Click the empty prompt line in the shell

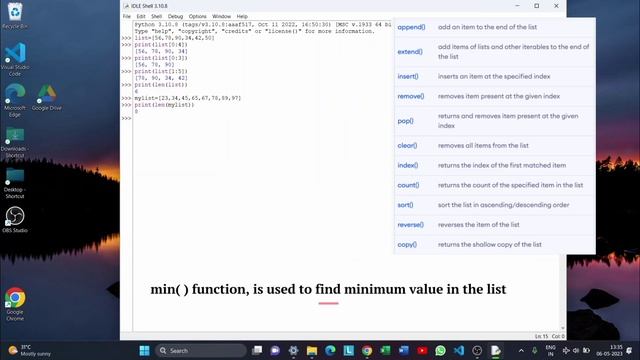point(261,118)
